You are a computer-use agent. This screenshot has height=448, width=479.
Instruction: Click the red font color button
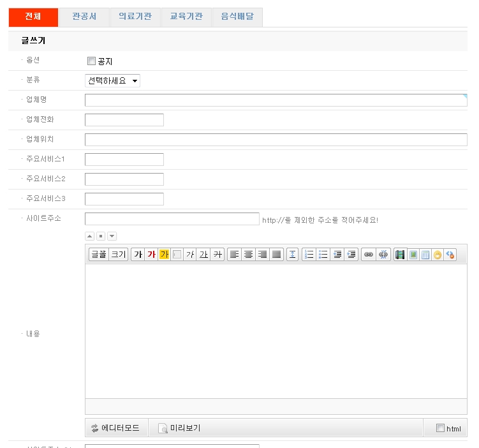[x=151, y=255]
